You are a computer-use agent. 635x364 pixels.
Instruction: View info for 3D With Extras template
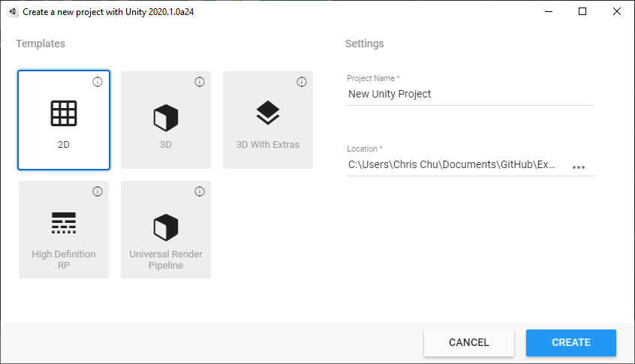click(302, 82)
